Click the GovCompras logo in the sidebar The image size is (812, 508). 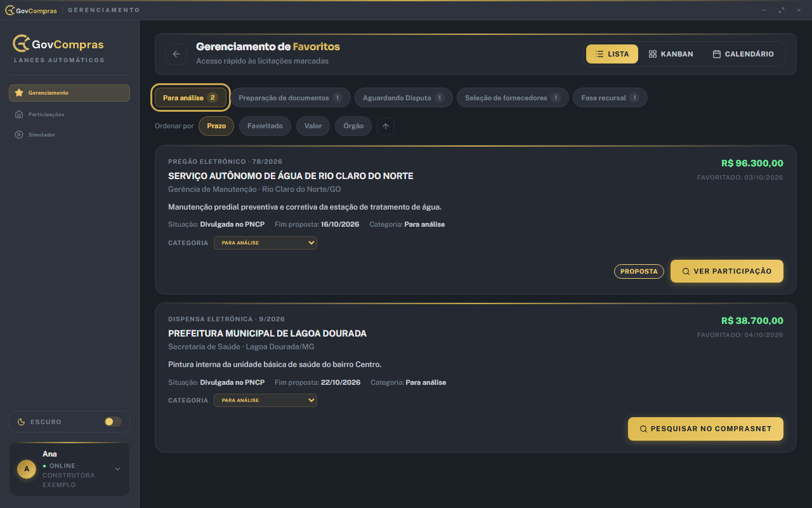point(58,44)
